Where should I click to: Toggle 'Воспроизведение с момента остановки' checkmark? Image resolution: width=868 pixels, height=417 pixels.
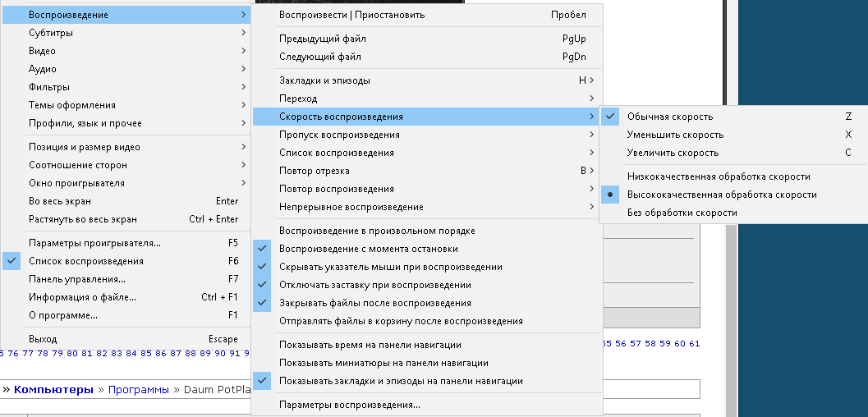pos(426,249)
